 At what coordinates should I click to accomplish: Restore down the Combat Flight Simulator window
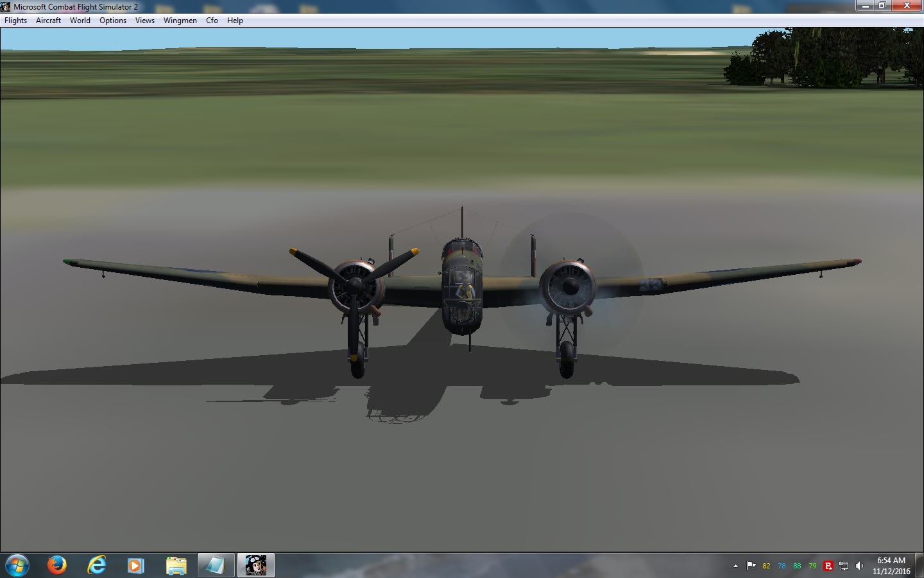[882, 6]
